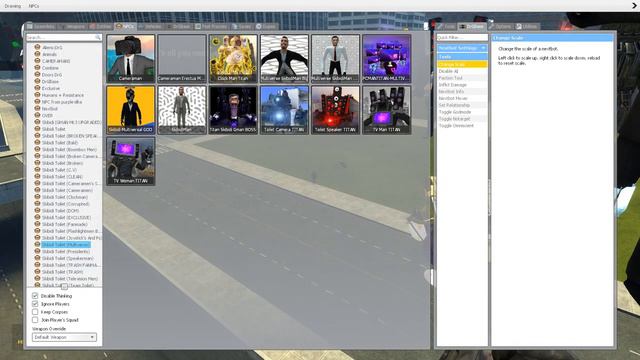Spawn the PCMAN TITAN MULTIV NPC
Screen dimensions: 640x360
tap(387, 58)
